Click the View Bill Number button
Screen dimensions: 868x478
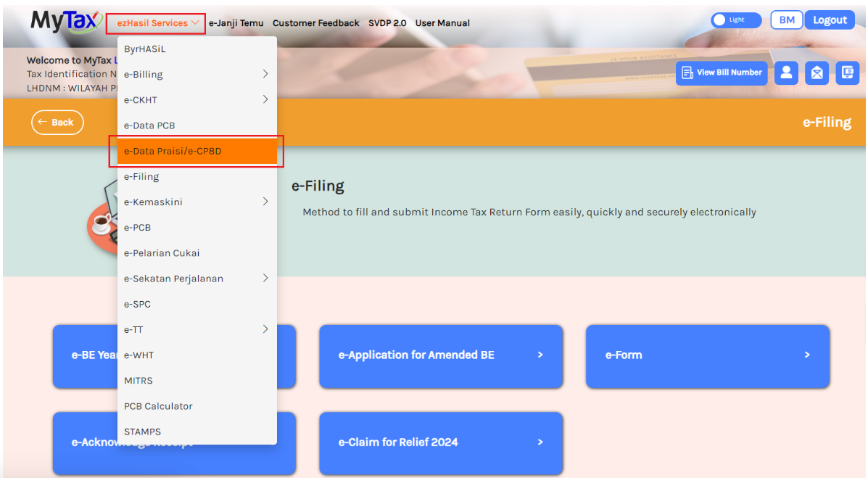click(x=722, y=73)
